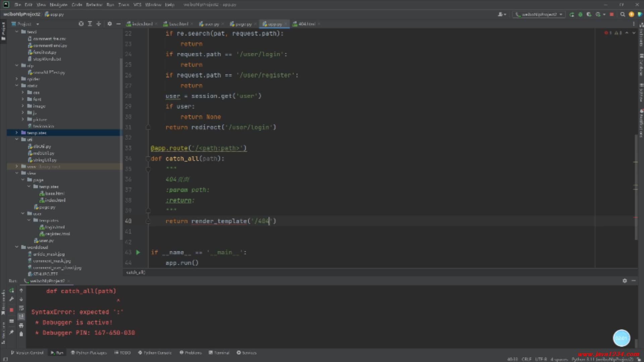The width and height of the screenshot is (644, 362).
Task: Toggle pin tab in run panel
Action: pos(11,332)
